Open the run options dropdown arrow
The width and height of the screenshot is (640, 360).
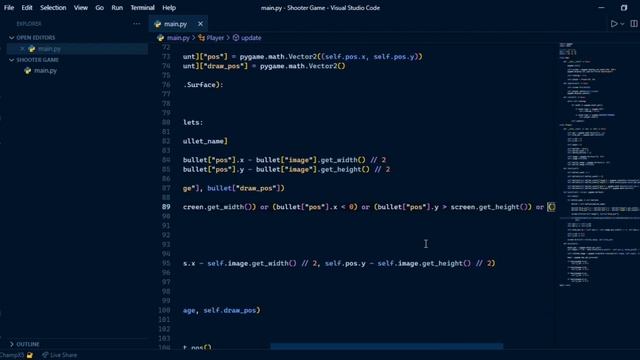[x=622, y=24]
